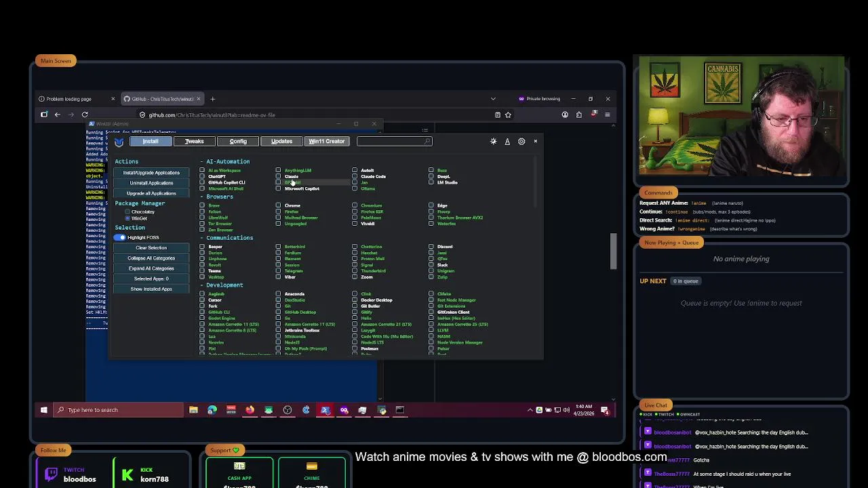
Task: Switch to the Tweaks tab
Action: (195, 141)
